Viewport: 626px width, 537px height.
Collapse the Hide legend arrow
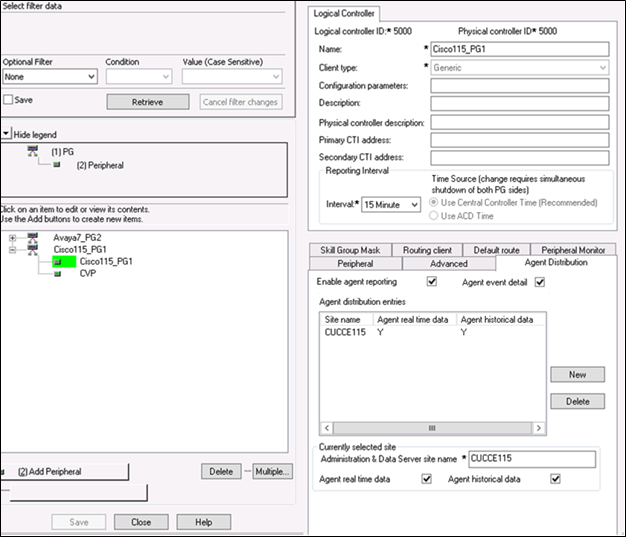[x=6, y=133]
